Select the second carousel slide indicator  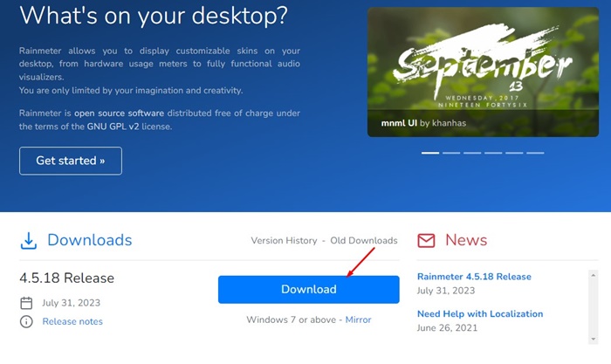(x=451, y=153)
